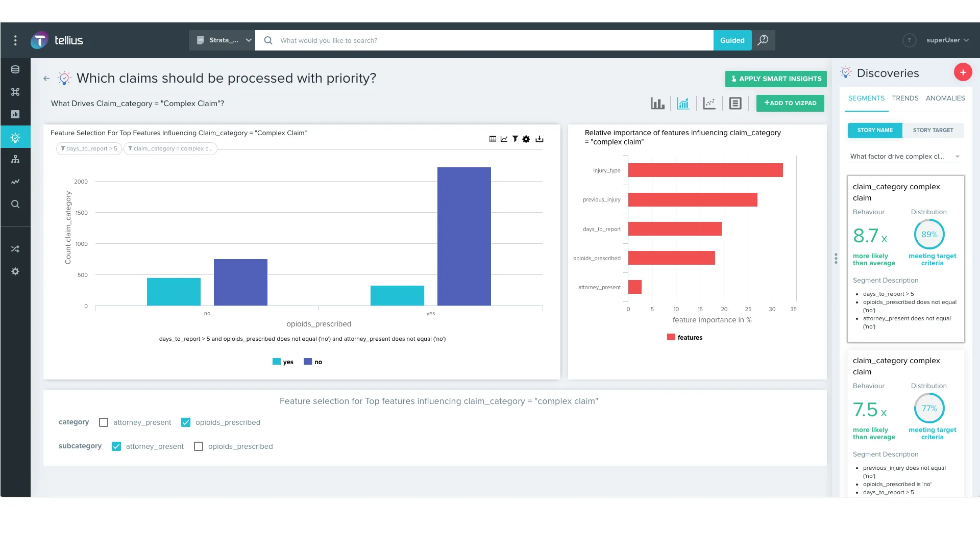Image resolution: width=980 pixels, height=558 pixels.
Task: Open the settings gear sidebar icon
Action: point(15,271)
